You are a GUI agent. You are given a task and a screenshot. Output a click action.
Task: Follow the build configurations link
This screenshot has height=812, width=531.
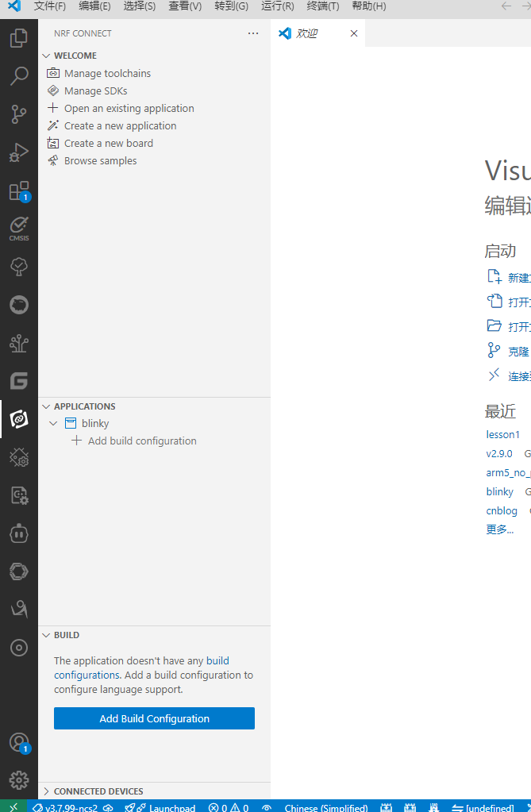click(x=141, y=668)
